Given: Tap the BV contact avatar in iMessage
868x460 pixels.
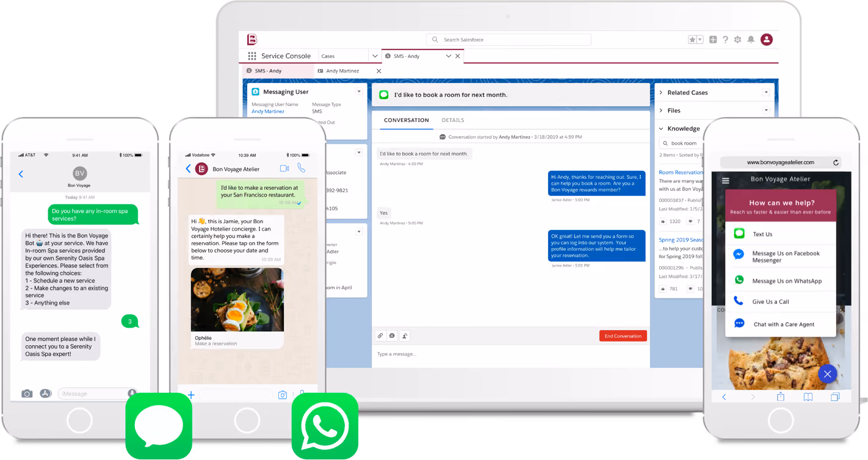Looking at the screenshot, I should pyautogui.click(x=79, y=173).
